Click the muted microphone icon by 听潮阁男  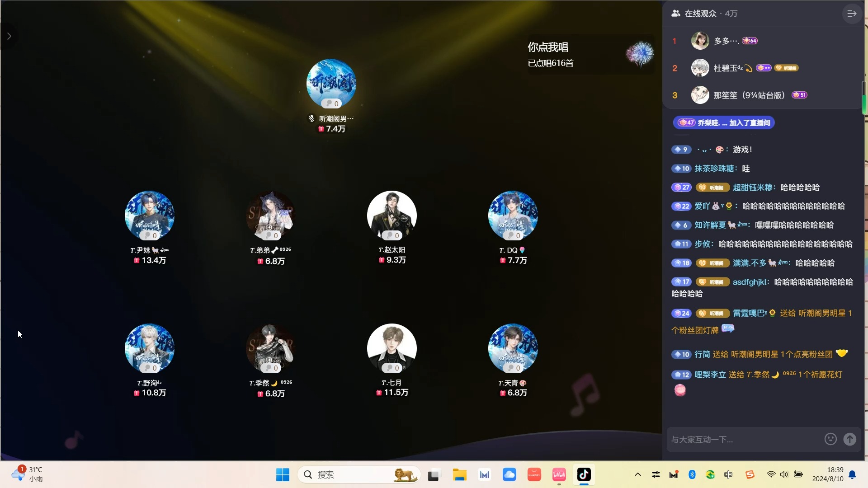click(x=311, y=118)
